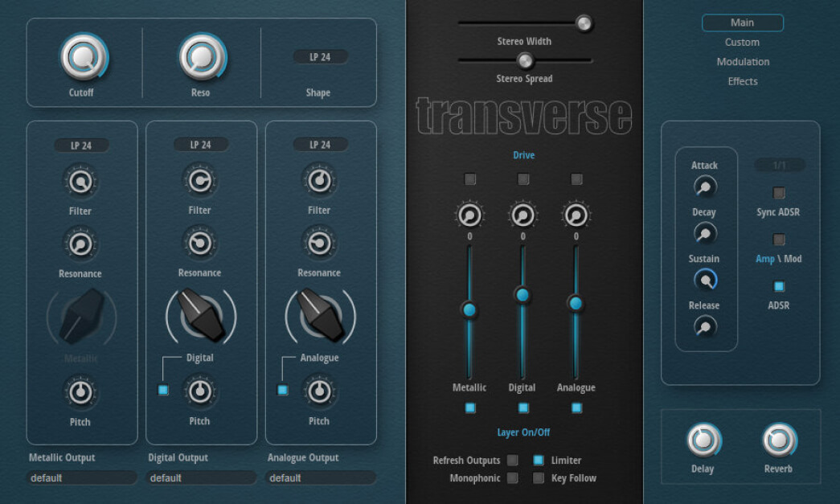Screen dimensions: 840x504
Task: Turn off the Analogue layer
Action: 576,408
